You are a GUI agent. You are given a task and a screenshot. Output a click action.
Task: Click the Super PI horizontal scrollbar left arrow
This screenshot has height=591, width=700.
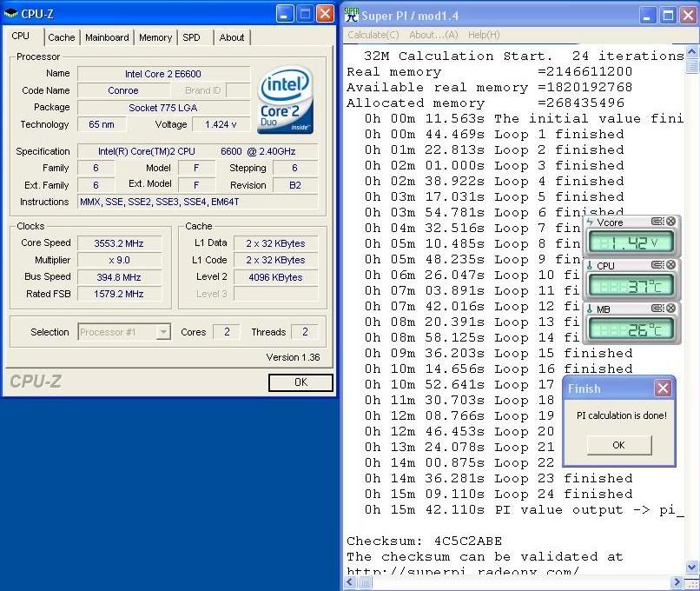350,582
